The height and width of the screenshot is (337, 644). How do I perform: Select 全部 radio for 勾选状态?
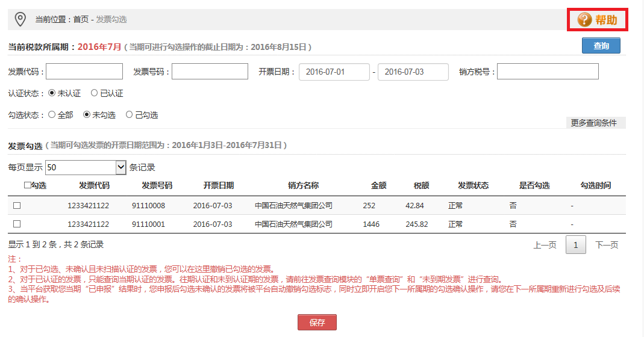pyautogui.click(x=52, y=114)
